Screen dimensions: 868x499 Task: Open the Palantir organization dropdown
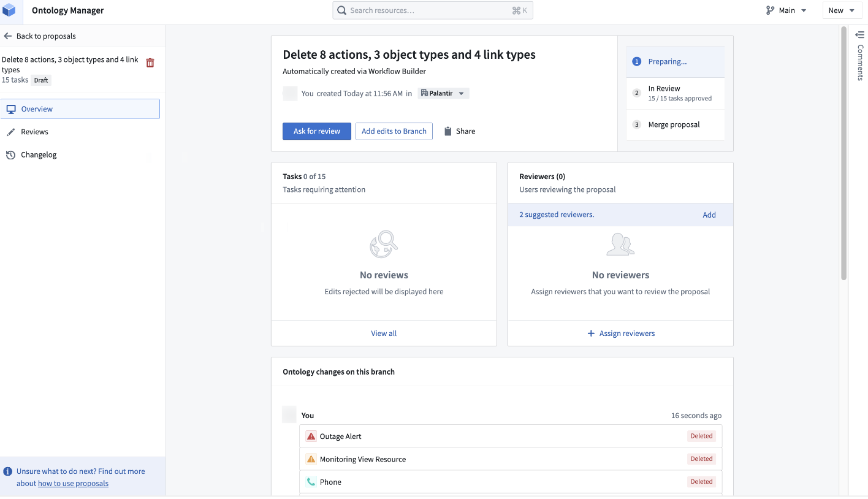pyautogui.click(x=443, y=93)
